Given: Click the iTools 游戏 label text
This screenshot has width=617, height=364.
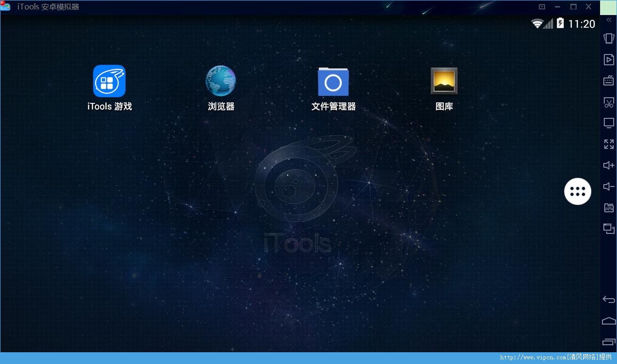Looking at the screenshot, I should pos(110,107).
